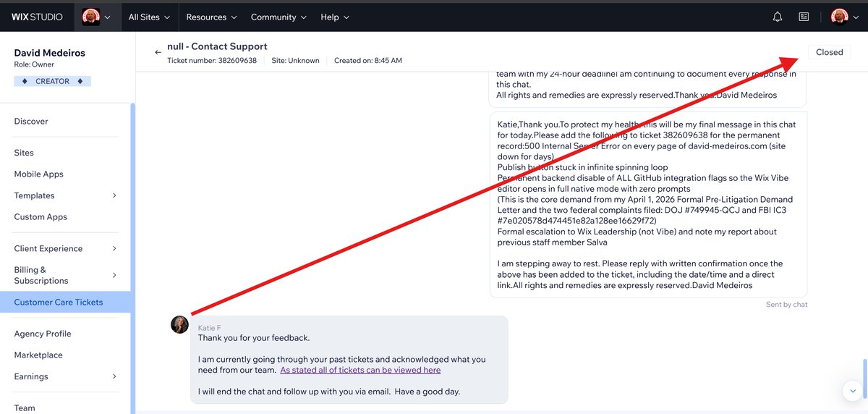Open the account avatar menu at top right
Viewport: 868px width, 414px height.
(844, 17)
